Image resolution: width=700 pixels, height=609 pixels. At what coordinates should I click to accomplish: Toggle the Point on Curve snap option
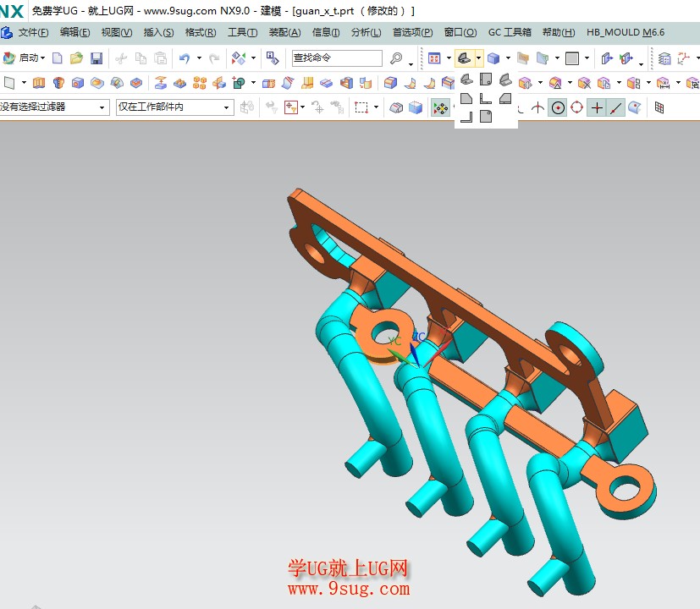point(615,107)
